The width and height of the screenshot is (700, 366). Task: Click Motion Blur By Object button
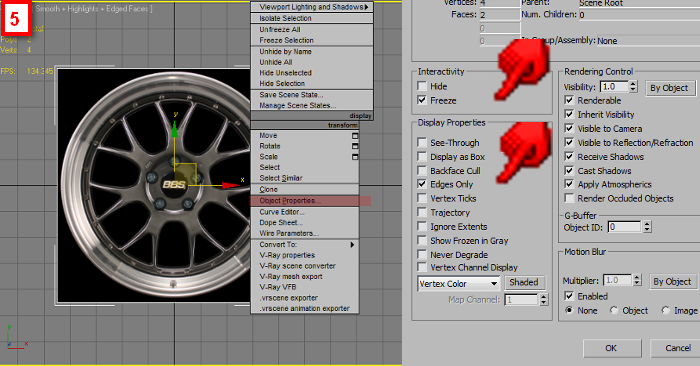pyautogui.click(x=672, y=281)
